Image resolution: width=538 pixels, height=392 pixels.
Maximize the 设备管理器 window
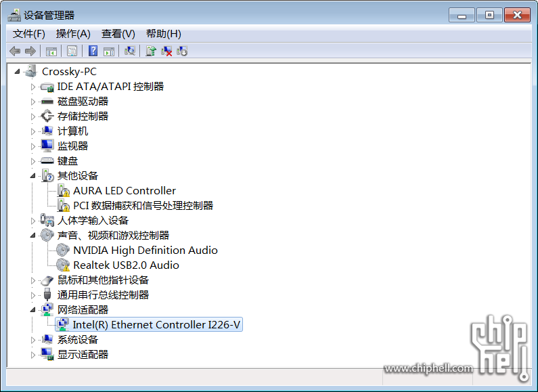point(489,15)
